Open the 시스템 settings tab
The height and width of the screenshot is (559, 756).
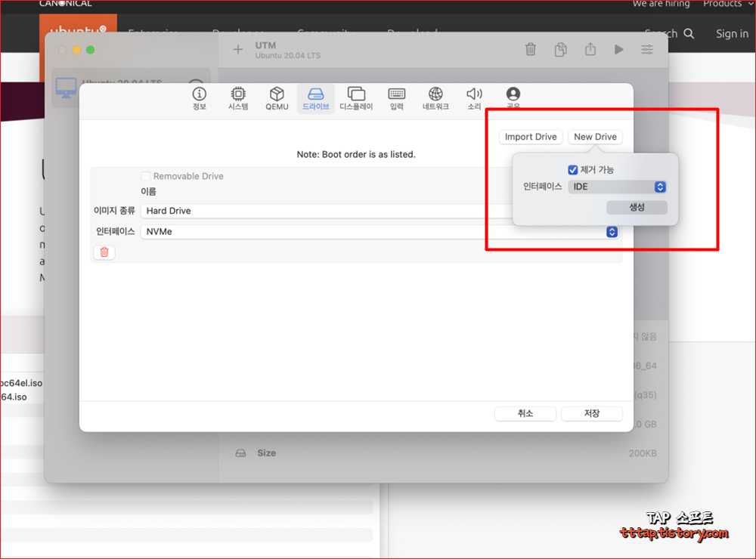[x=238, y=99]
